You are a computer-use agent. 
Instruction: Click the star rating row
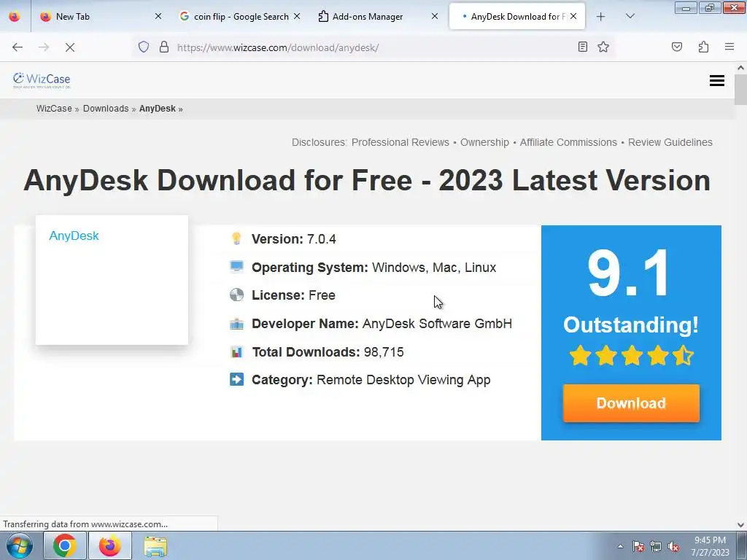point(631,355)
